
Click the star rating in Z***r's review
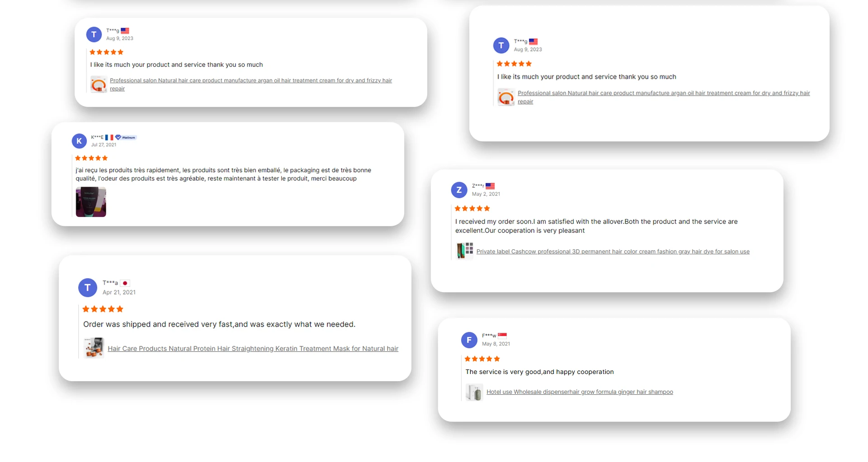pos(472,209)
